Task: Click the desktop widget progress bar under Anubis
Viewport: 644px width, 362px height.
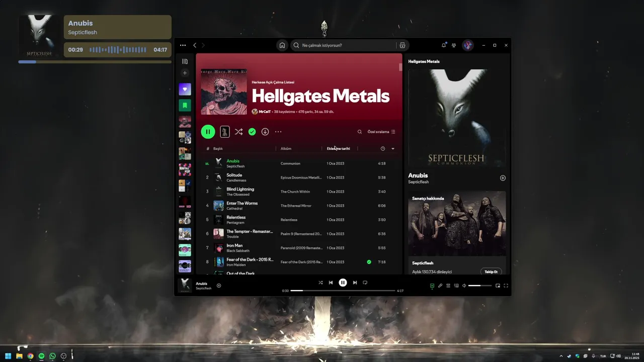Action: (95, 62)
